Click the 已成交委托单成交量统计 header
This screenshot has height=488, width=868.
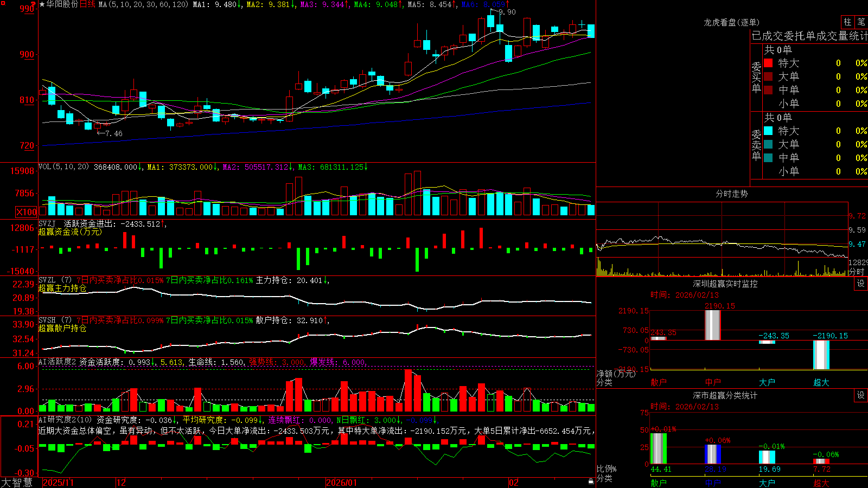(809, 36)
